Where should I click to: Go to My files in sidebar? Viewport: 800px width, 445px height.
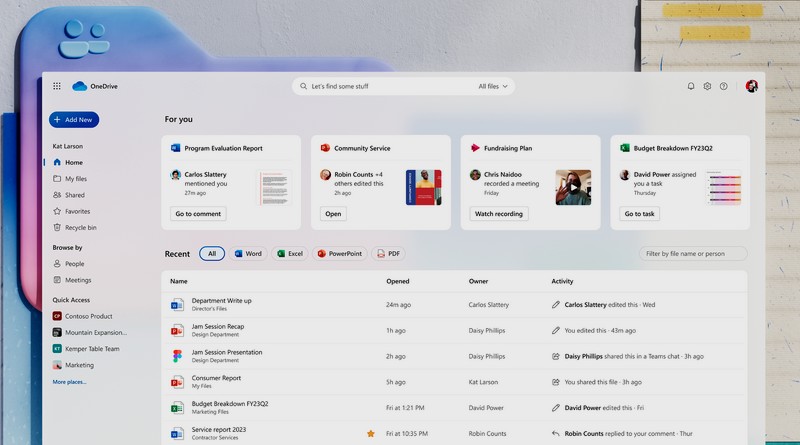pyautogui.click(x=76, y=179)
